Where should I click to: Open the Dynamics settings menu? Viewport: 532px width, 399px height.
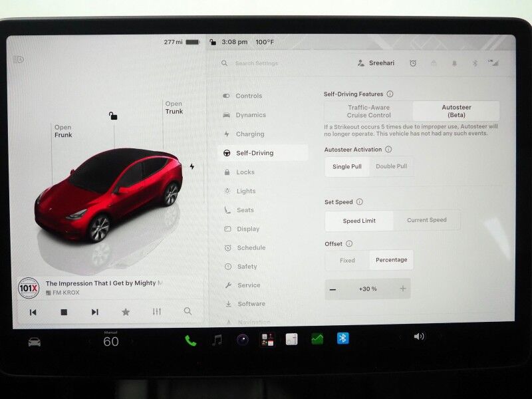pyautogui.click(x=244, y=115)
